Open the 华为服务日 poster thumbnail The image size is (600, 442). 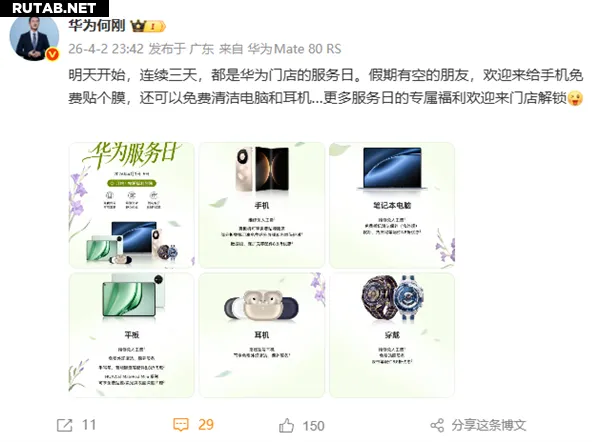pyautogui.click(x=132, y=205)
